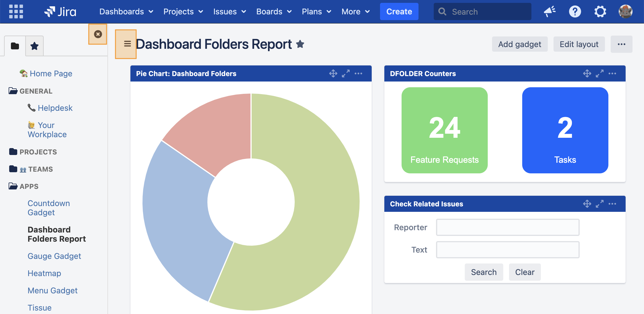Close the sidebar with the X icon

coord(98,34)
